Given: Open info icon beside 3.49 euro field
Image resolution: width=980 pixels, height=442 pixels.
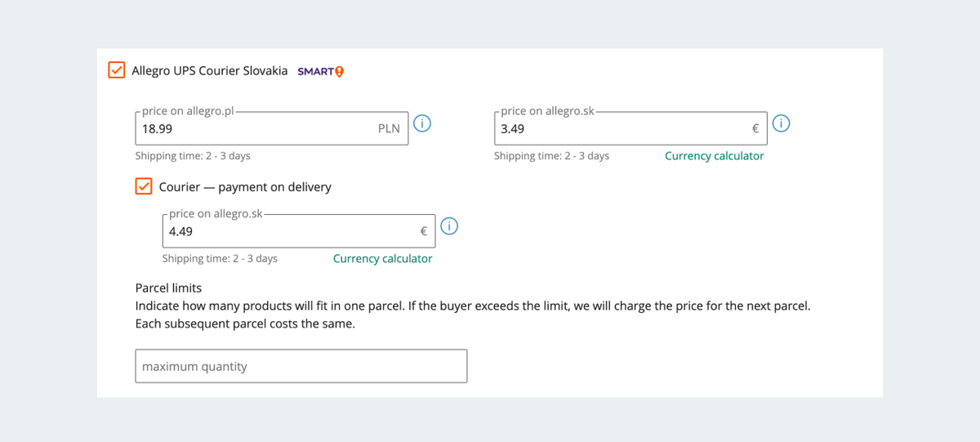Looking at the screenshot, I should pyautogui.click(x=782, y=123).
